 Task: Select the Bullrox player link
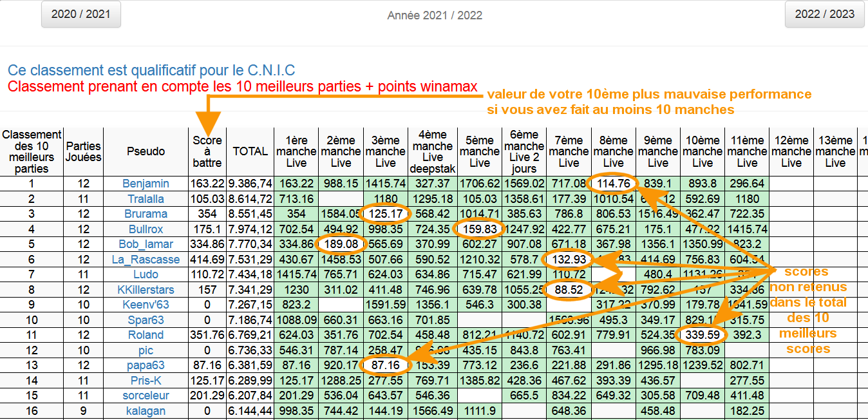coord(146,229)
